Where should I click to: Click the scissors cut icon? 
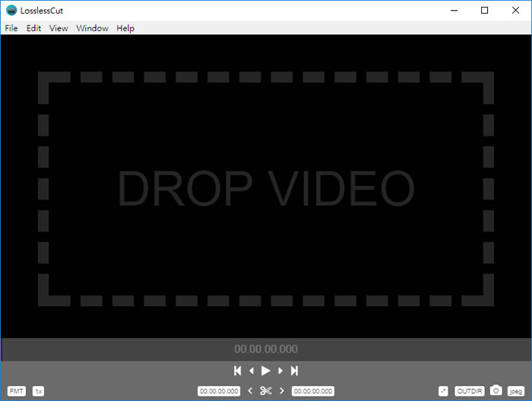click(265, 391)
